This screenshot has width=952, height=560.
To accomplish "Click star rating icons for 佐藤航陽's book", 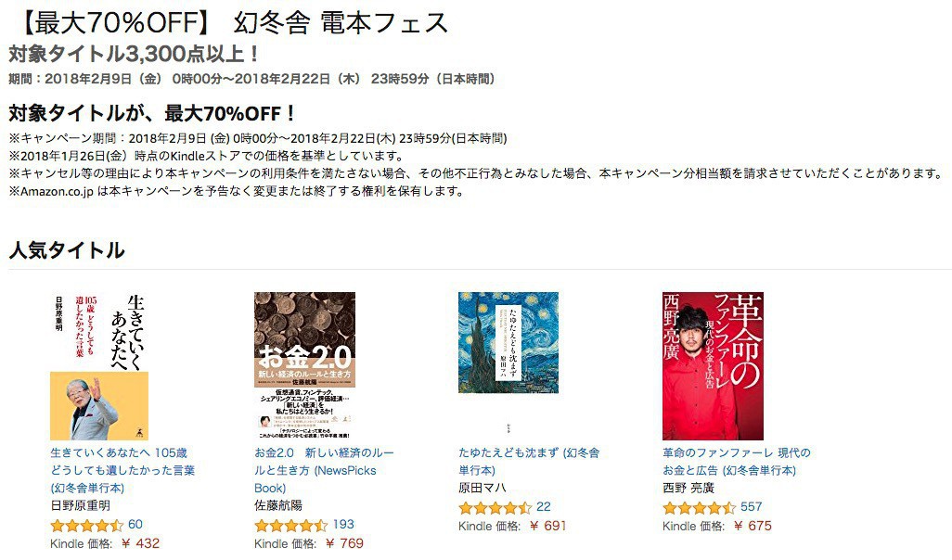I will pyautogui.click(x=290, y=525).
